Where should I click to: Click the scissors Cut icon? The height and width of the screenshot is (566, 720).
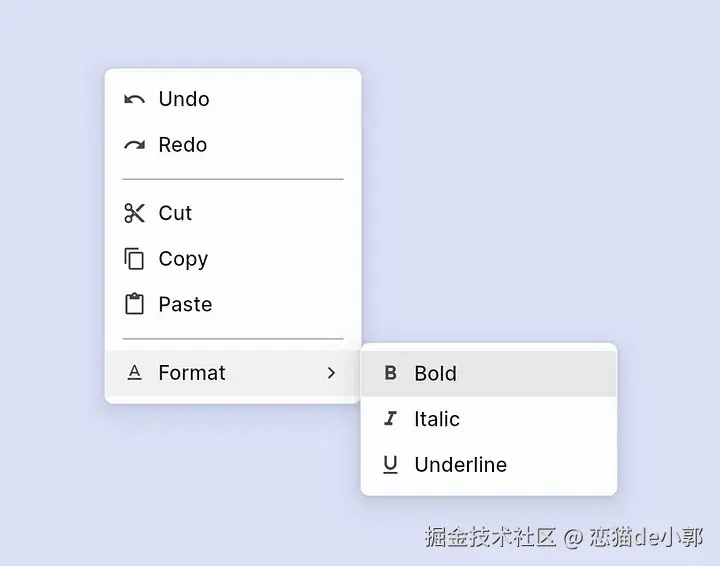[134, 213]
